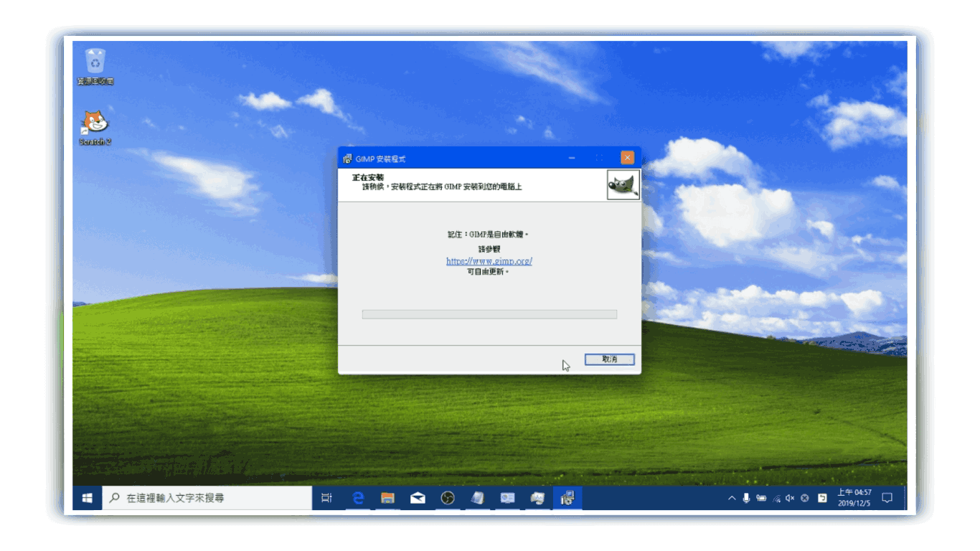Open the blue screen-shaped taskbar app

[507, 498]
